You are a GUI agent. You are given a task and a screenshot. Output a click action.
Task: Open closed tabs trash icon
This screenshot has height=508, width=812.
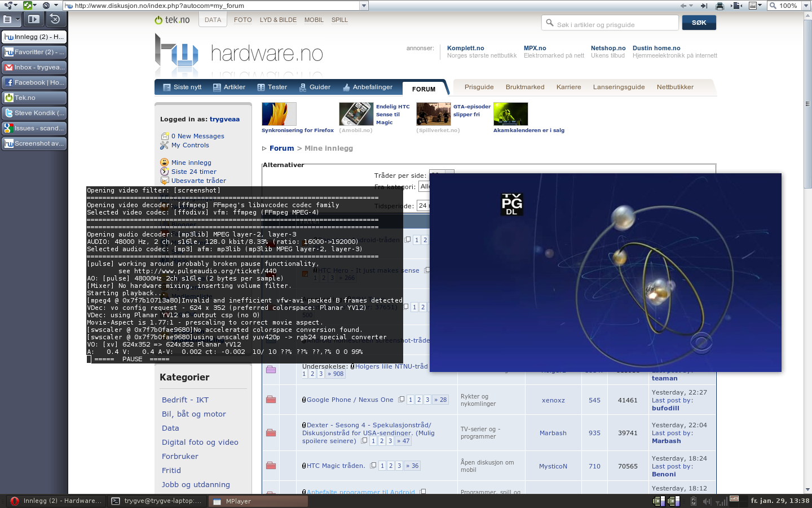coord(55,19)
